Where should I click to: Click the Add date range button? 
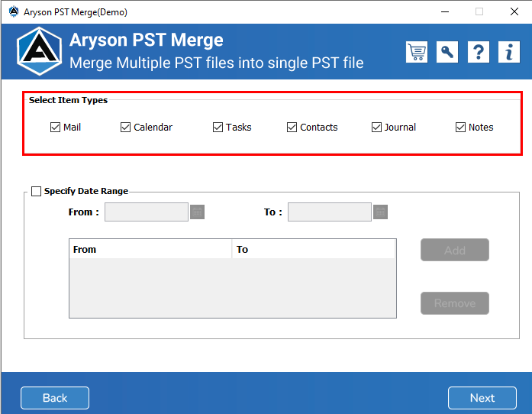455,250
